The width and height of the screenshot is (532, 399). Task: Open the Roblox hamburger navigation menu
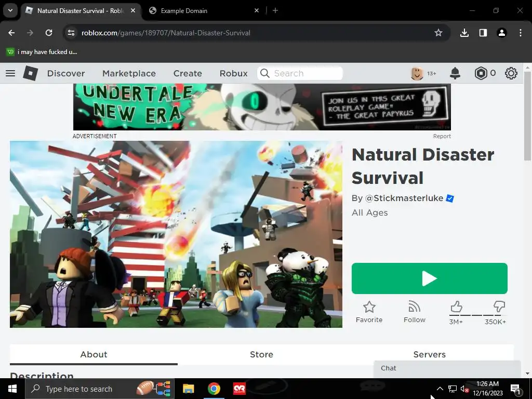10,73
